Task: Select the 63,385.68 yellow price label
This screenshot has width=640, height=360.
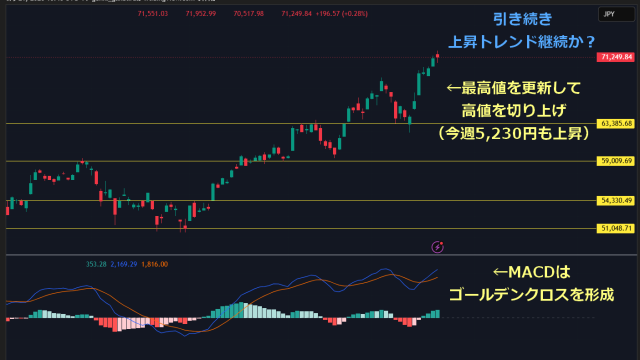Action: click(616, 124)
